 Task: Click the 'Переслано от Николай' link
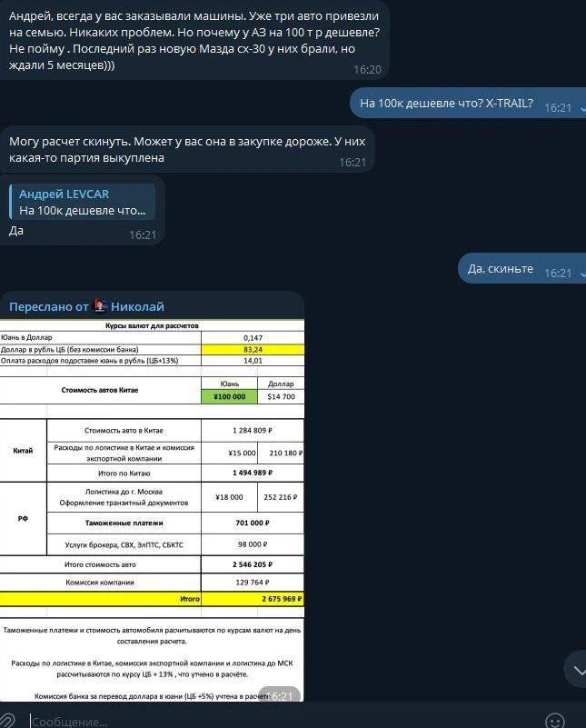tap(86, 306)
